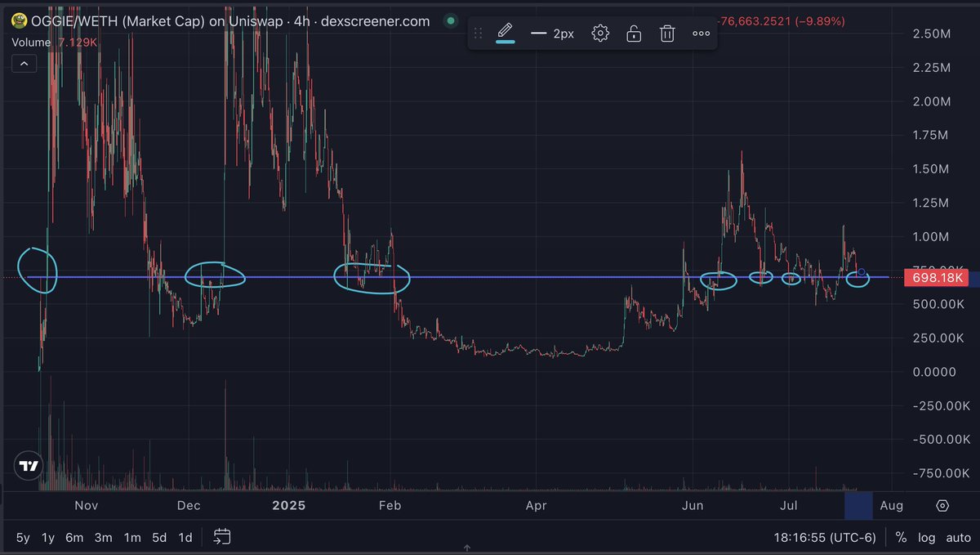Open go-to-date calendar icon
980x555 pixels.
pos(222,537)
